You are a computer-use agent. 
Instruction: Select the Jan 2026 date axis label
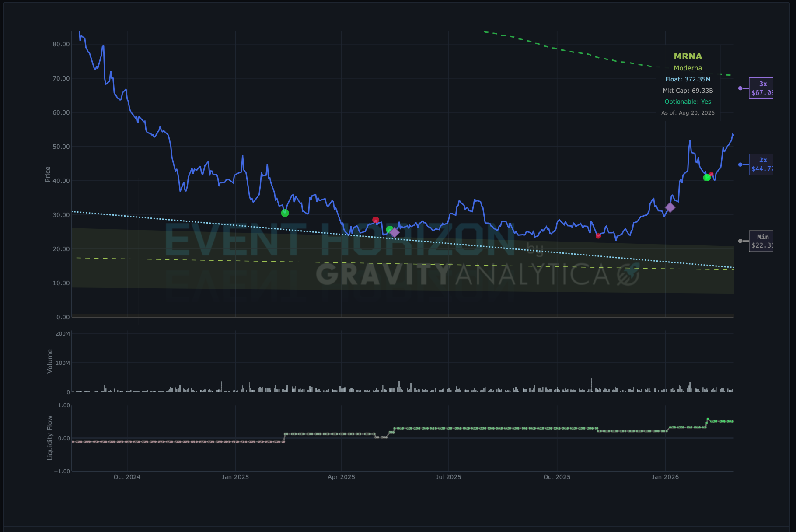click(x=665, y=477)
